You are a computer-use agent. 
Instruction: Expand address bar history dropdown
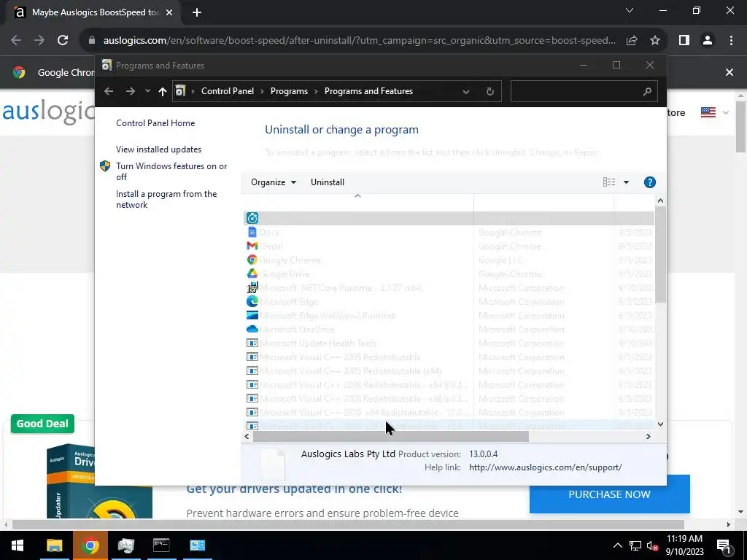[x=466, y=91]
